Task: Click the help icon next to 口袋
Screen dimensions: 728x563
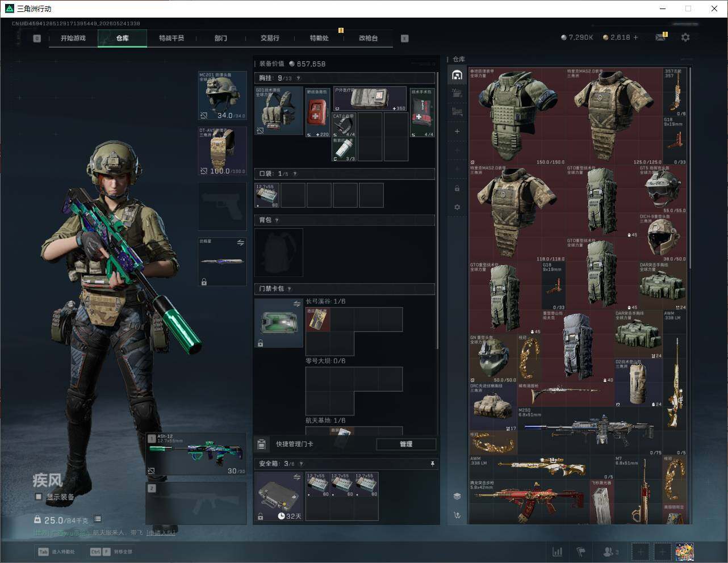Action: tap(295, 174)
